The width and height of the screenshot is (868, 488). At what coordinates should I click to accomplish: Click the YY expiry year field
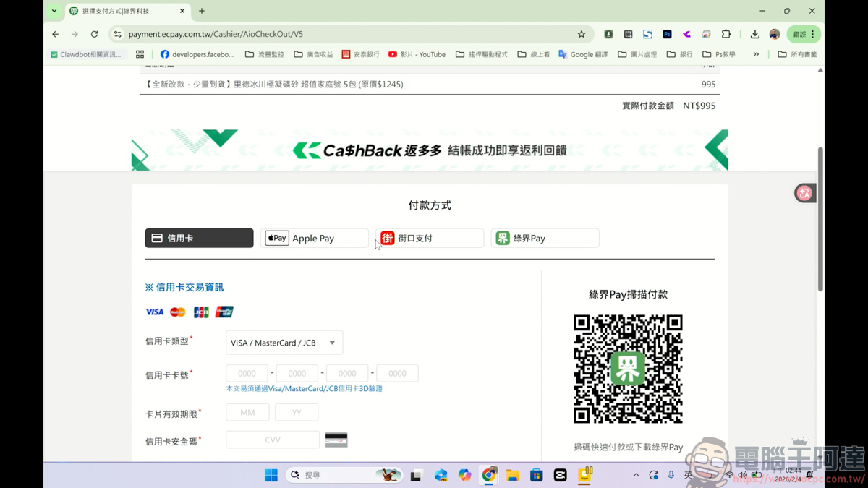pos(297,412)
